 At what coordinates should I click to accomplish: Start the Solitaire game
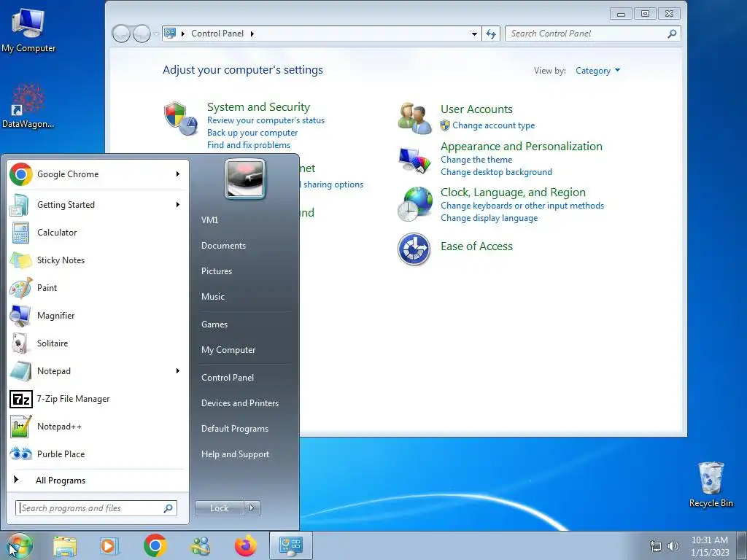(x=97, y=343)
